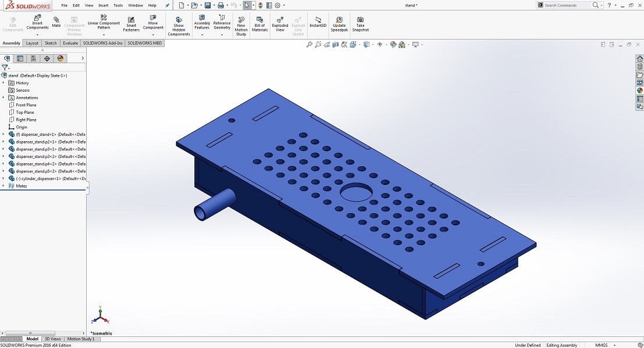Expand the Mates folder
This screenshot has height=348, width=644.
pos(3,186)
